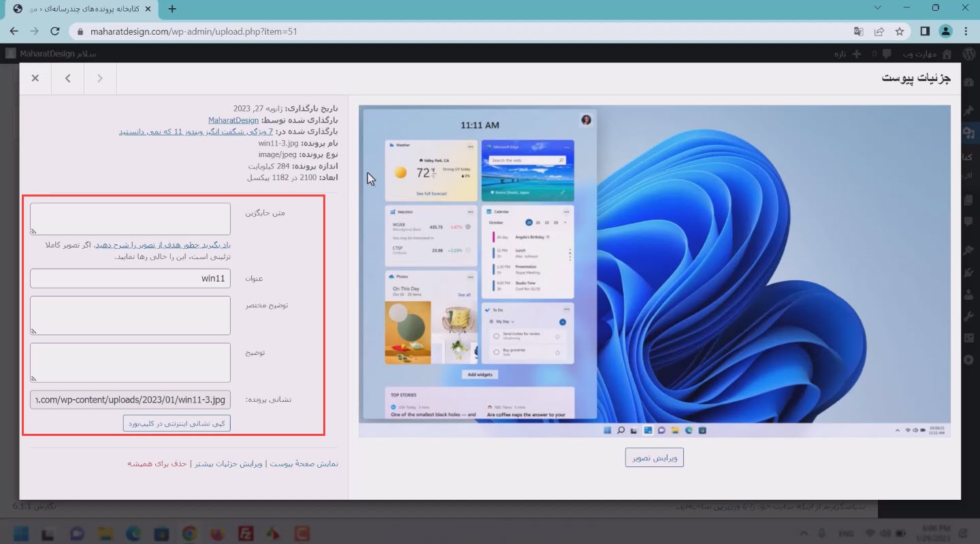Image resolution: width=980 pixels, height=544 pixels.
Task: Click the delete permanently link
Action: pyautogui.click(x=157, y=464)
